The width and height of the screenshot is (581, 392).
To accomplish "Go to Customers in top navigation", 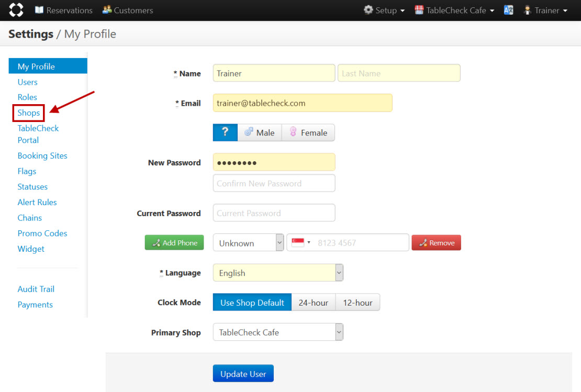I will pos(128,10).
